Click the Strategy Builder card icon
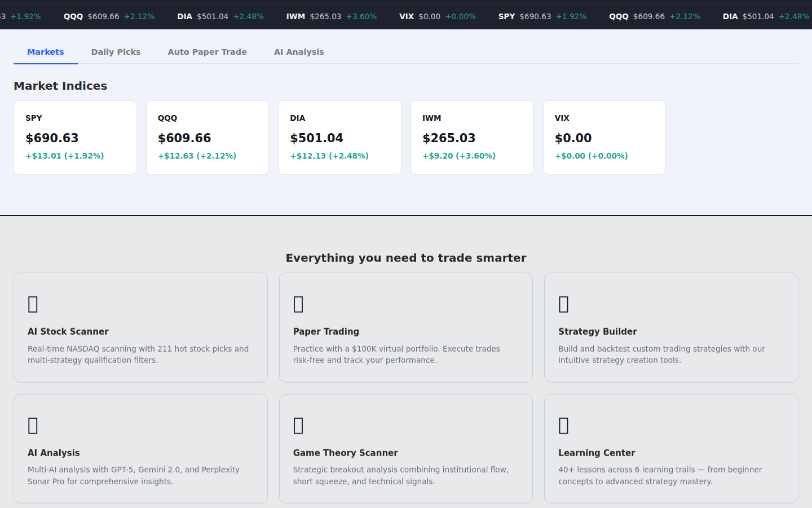 pos(563,304)
